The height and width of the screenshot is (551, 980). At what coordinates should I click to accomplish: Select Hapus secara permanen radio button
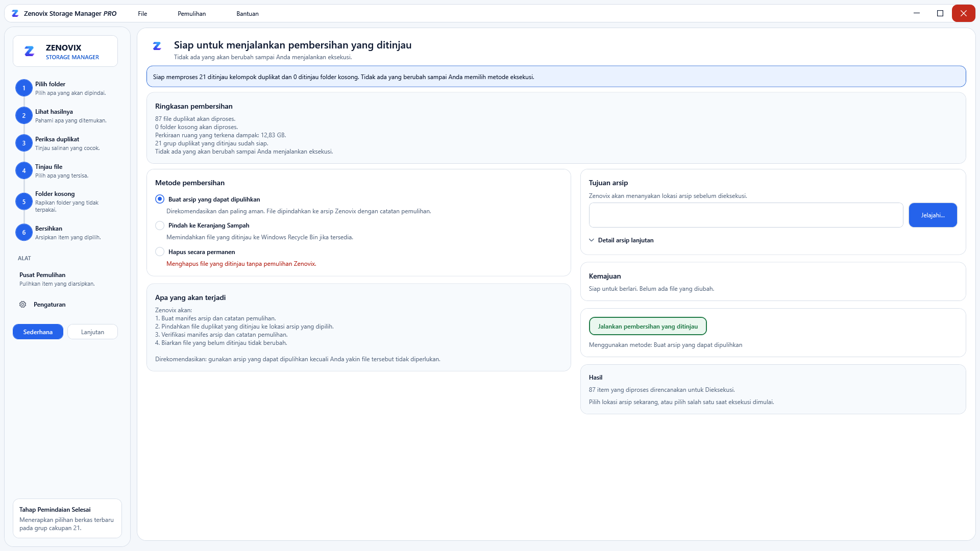160,252
